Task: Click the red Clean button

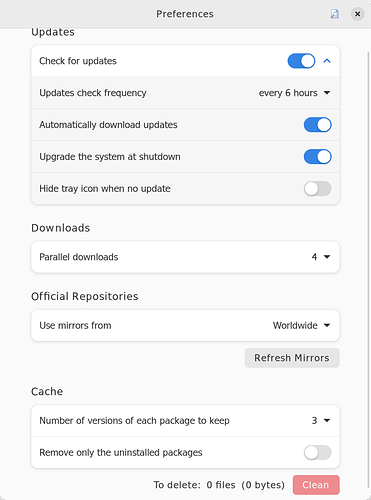Action: click(x=316, y=485)
